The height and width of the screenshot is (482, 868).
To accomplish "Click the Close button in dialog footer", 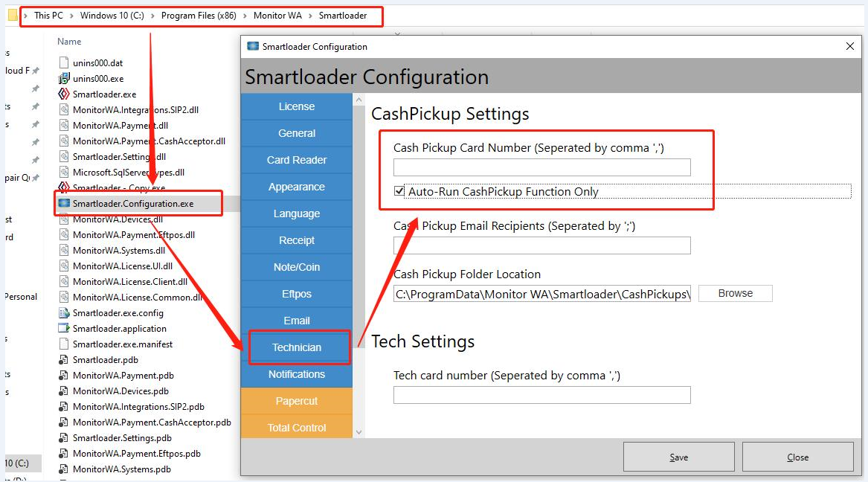I will tap(797, 457).
